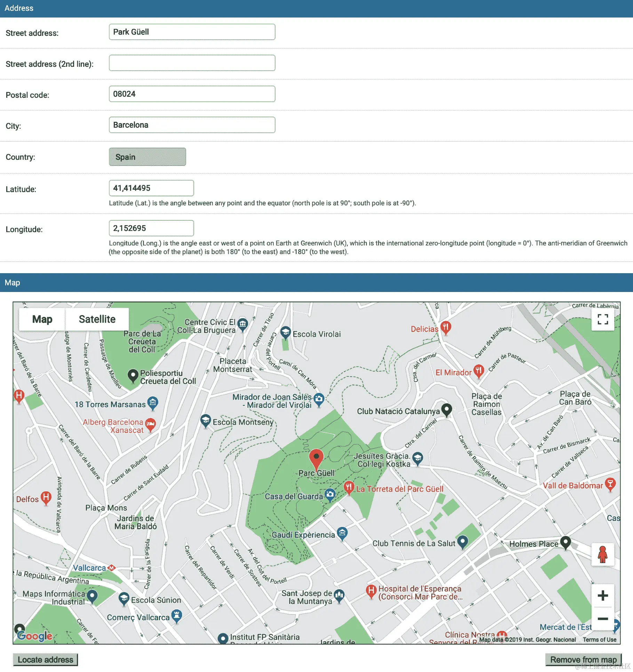Open the Country dropdown showing Spain
Screen dimensions: 633x672
pos(147,157)
